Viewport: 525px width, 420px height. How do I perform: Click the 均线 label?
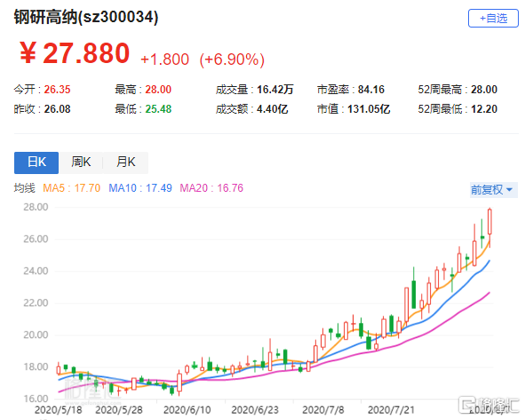[25, 188]
